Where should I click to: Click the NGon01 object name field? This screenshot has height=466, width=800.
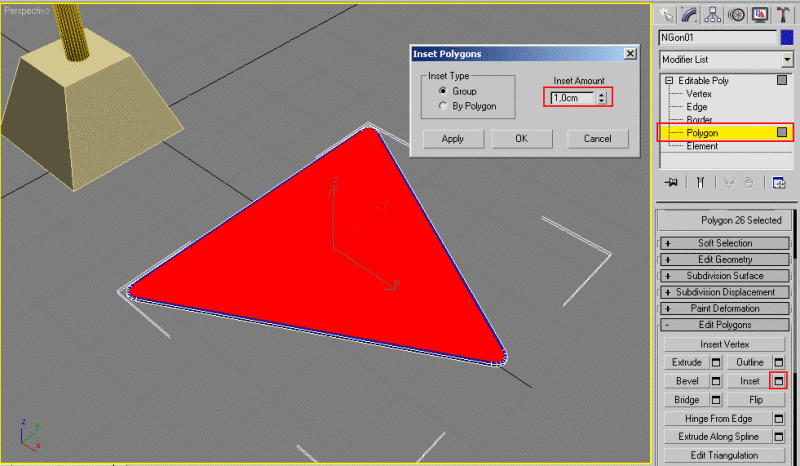coord(717,37)
